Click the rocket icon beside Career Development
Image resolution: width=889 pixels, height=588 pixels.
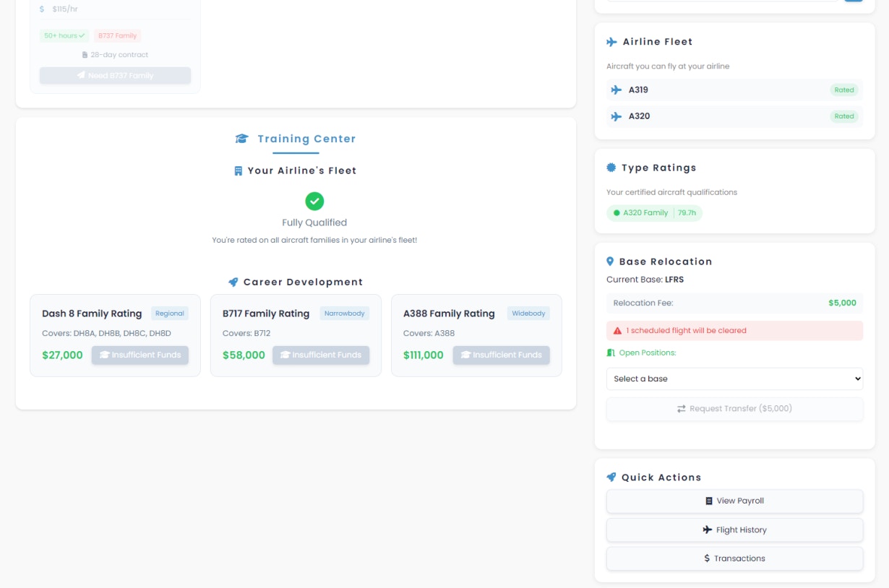(x=233, y=282)
